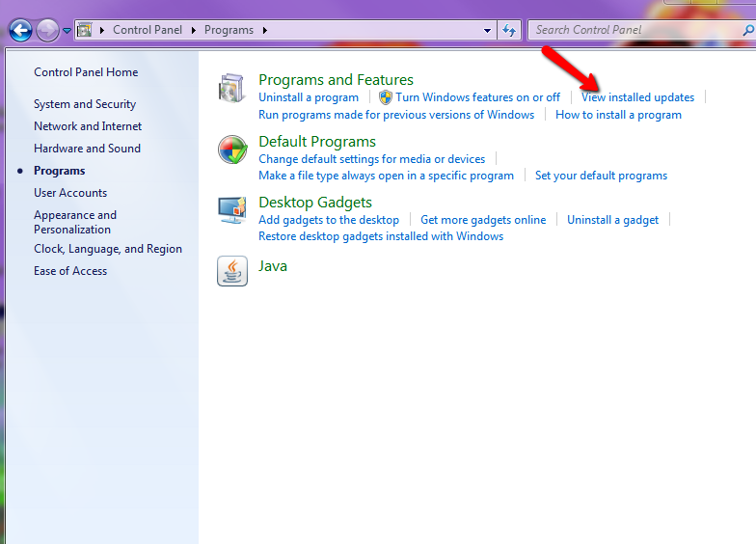Screen dimensions: 756x544
Task: Open Set your default programs link
Action: 602,176
